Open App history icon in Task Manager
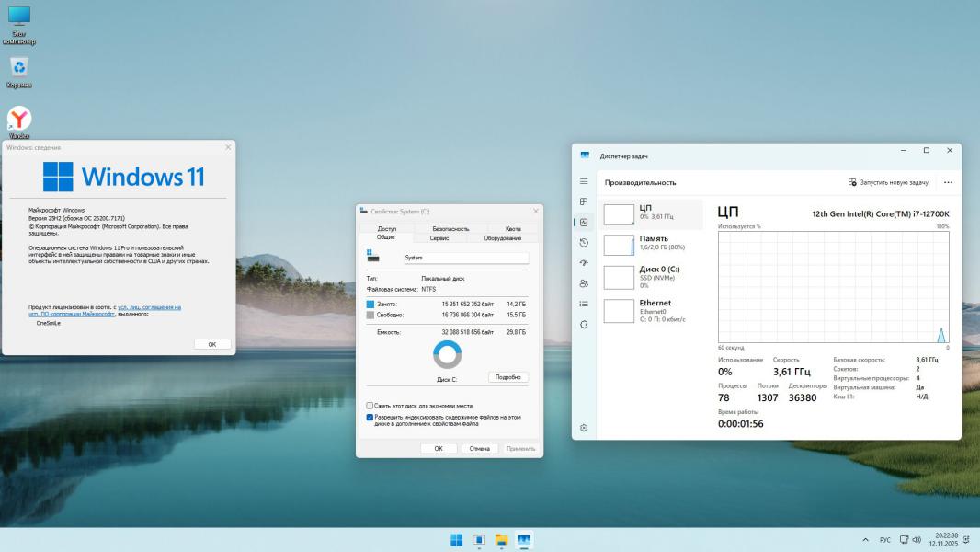The height and width of the screenshot is (552, 980). point(584,243)
